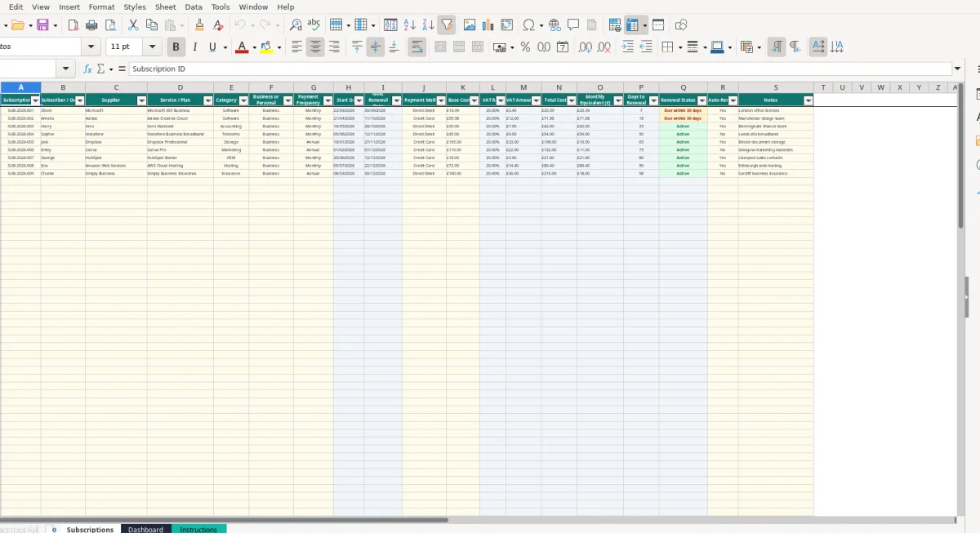This screenshot has height=551, width=980.
Task: Open the Insert menu
Action: click(x=69, y=7)
